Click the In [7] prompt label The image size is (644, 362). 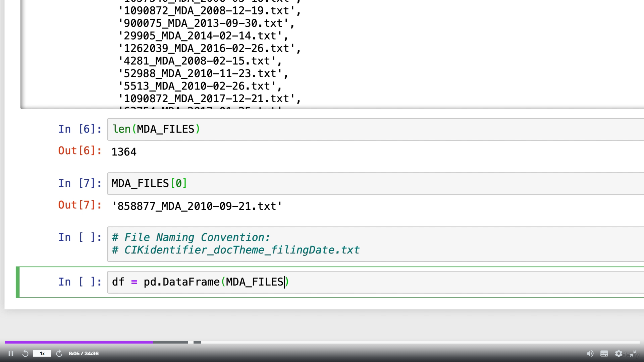click(x=80, y=183)
